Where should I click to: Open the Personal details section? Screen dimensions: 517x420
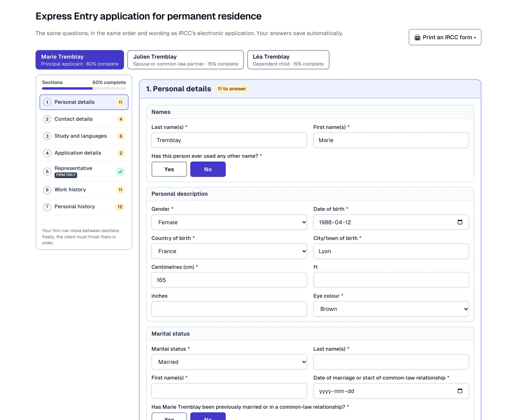pos(84,102)
